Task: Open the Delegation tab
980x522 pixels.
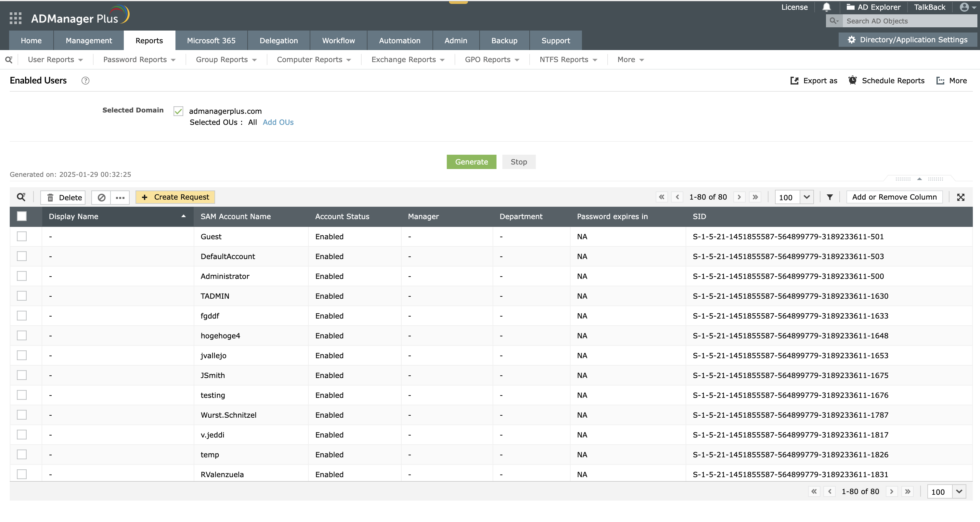Action: pyautogui.click(x=278, y=41)
